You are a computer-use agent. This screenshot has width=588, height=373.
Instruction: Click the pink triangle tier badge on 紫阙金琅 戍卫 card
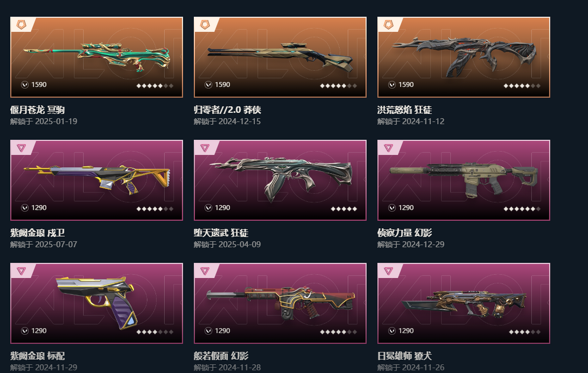(x=21, y=148)
